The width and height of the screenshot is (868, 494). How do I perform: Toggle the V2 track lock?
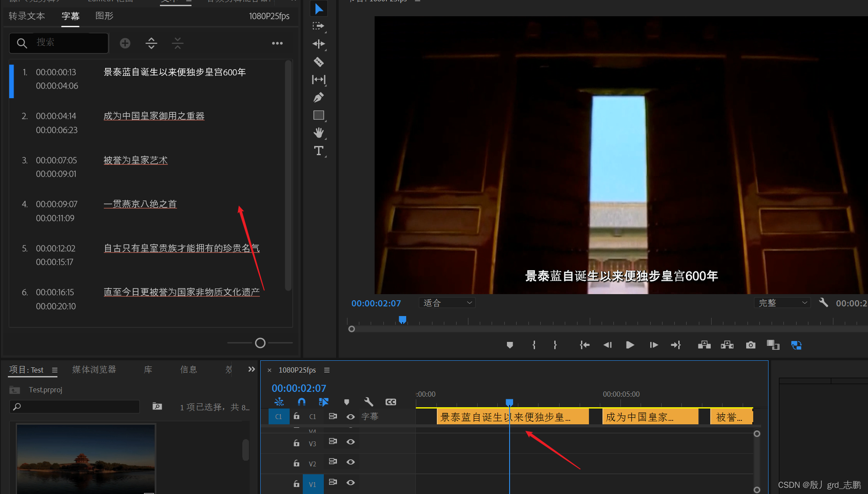297,463
